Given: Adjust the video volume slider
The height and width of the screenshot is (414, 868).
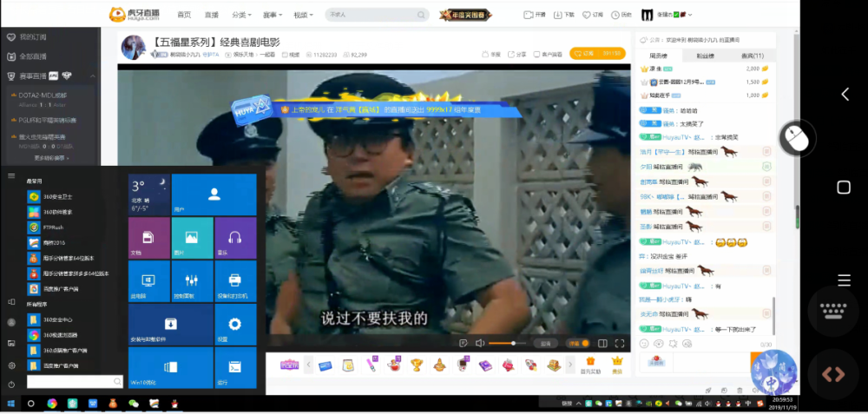Looking at the screenshot, I should coord(507,343).
